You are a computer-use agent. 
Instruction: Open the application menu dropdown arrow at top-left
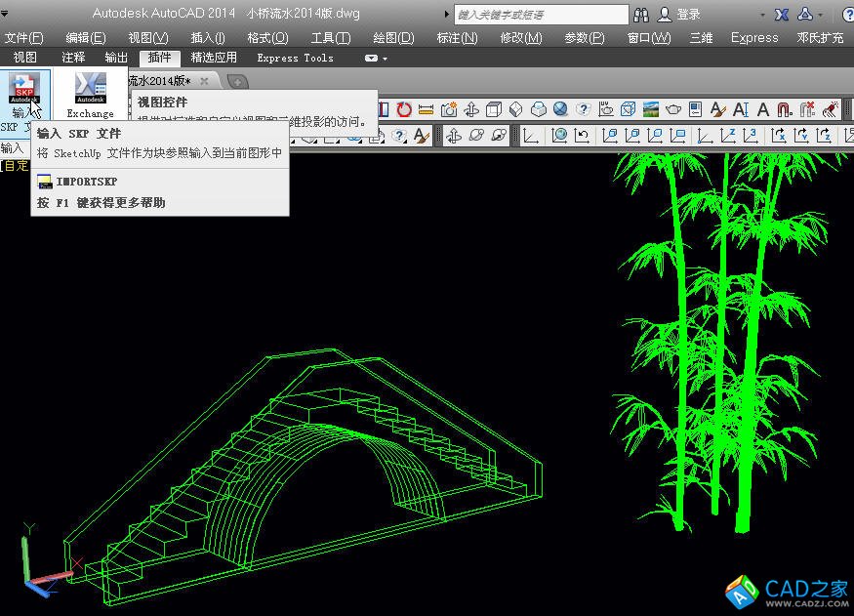tap(7, 14)
